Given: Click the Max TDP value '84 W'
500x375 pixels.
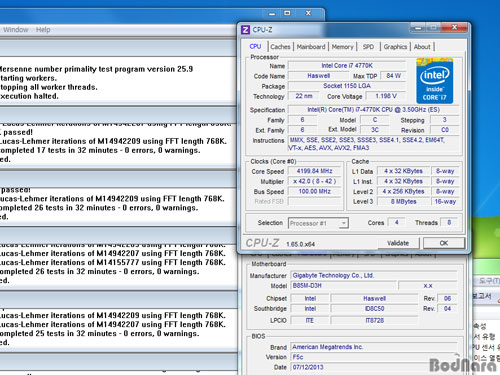Looking at the screenshot, I should click(x=393, y=76).
